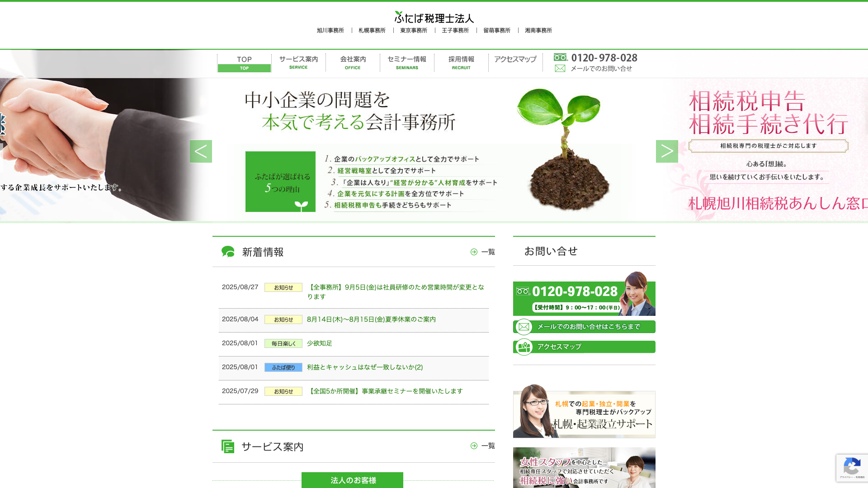Click the アクセスマップ green sidebar button

(x=584, y=347)
